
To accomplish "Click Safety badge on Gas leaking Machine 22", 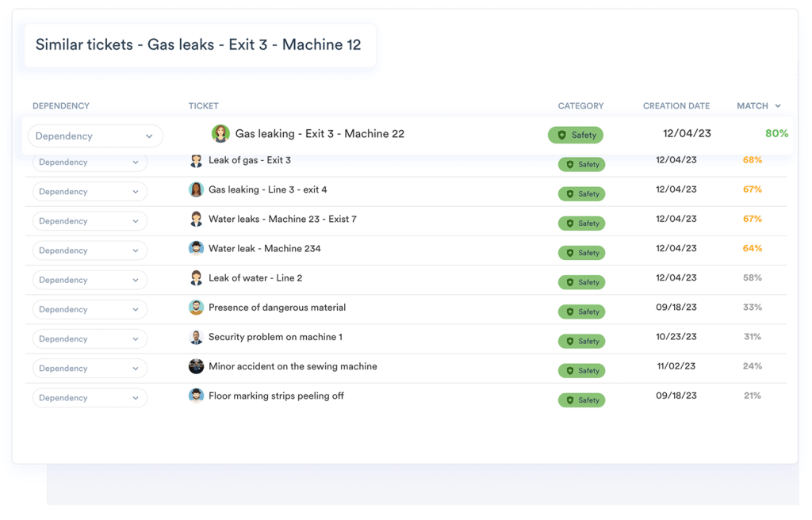I will tap(576, 136).
